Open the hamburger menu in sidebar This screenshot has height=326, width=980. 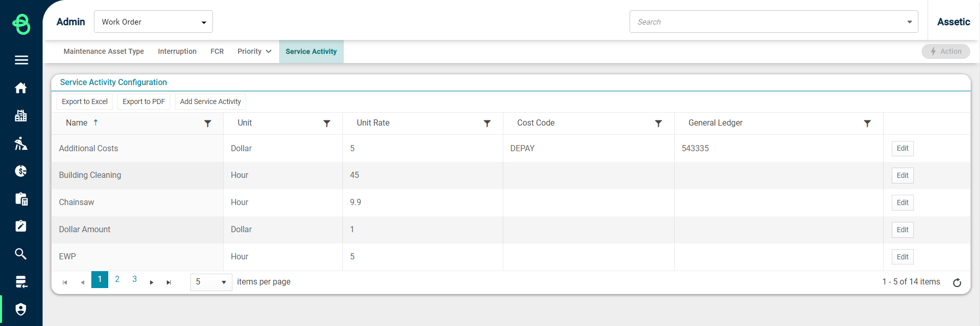pyautogui.click(x=21, y=60)
